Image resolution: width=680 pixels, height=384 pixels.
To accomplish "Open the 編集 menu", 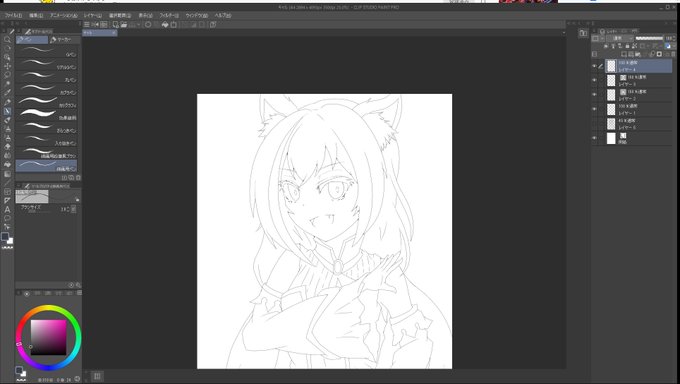I will tap(36, 15).
